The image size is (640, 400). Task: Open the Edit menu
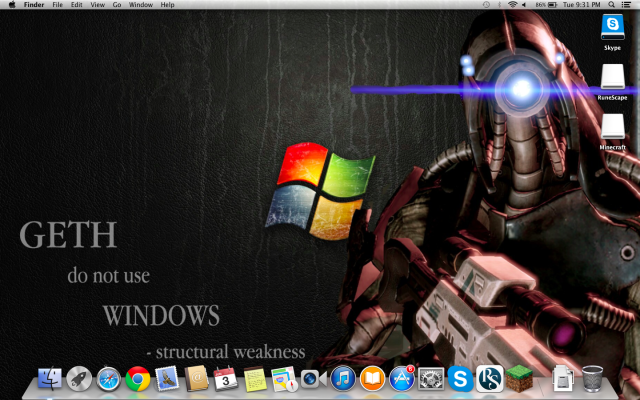pos(76,4)
